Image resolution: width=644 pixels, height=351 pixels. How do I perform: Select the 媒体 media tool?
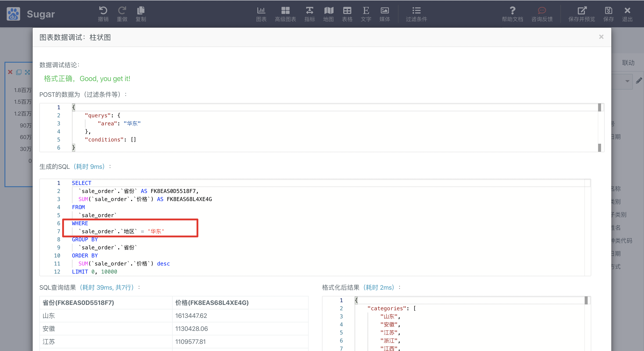coord(385,14)
